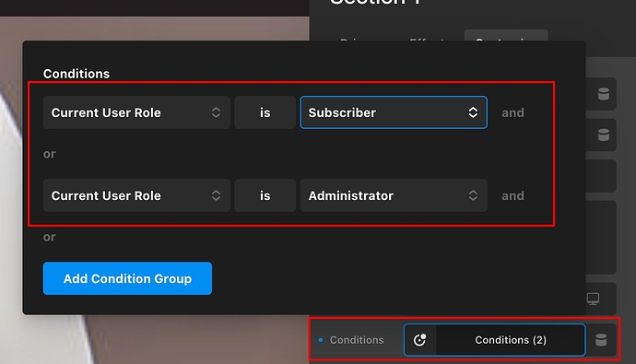This screenshot has width=636, height=364.
Task: Click the 'or' text above Add Condition Group
Action: pos(50,237)
